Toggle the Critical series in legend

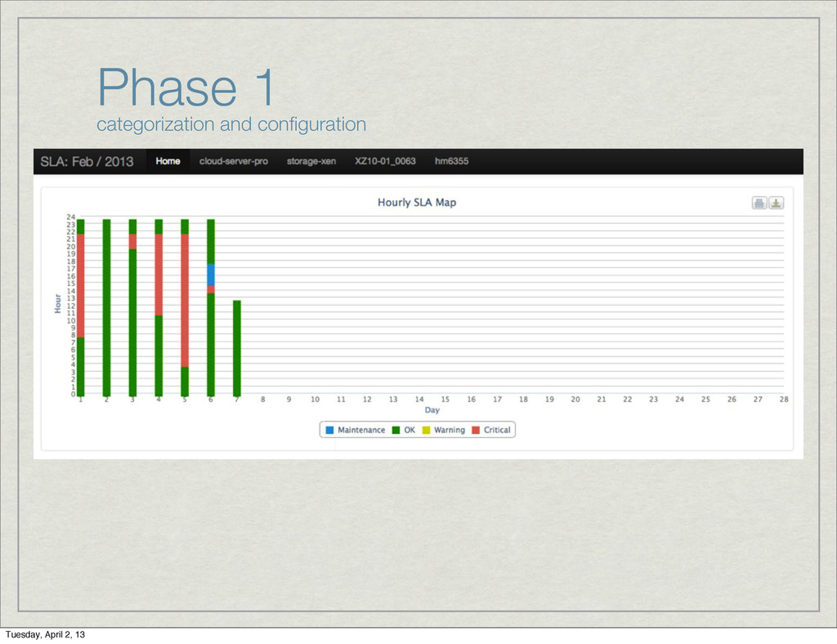pos(491,430)
